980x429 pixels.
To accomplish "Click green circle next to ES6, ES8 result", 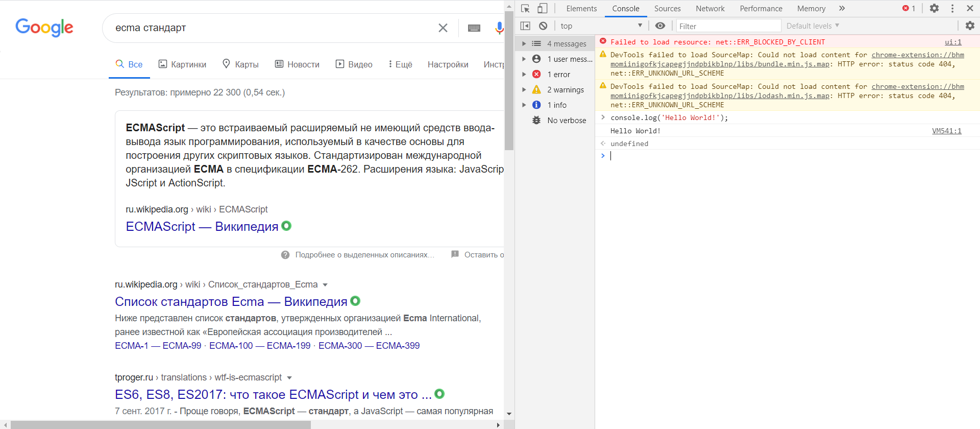I will coord(439,394).
